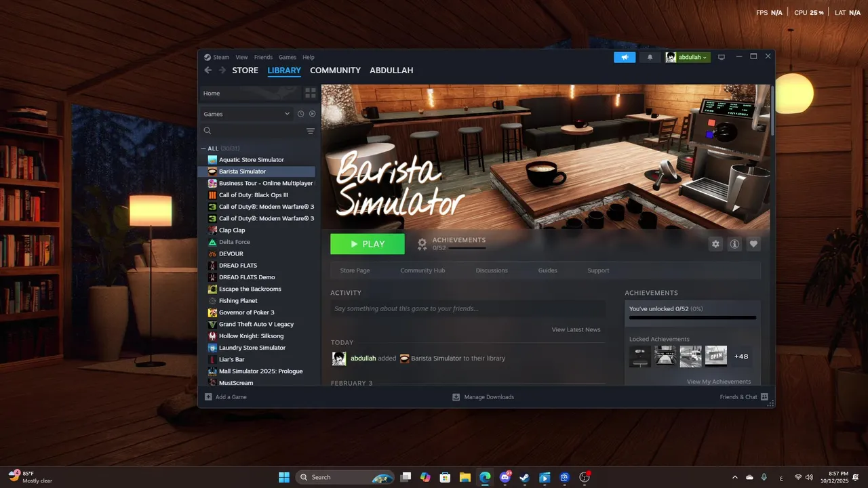This screenshot has height=488, width=868.
Task: Click the volume icon in system tray
Action: point(809,477)
